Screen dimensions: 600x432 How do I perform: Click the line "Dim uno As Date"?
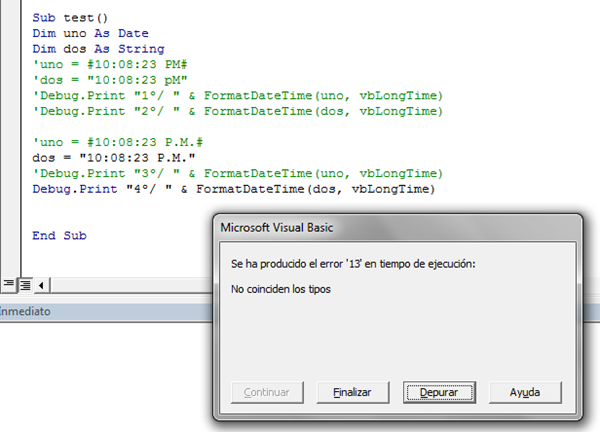(90, 33)
